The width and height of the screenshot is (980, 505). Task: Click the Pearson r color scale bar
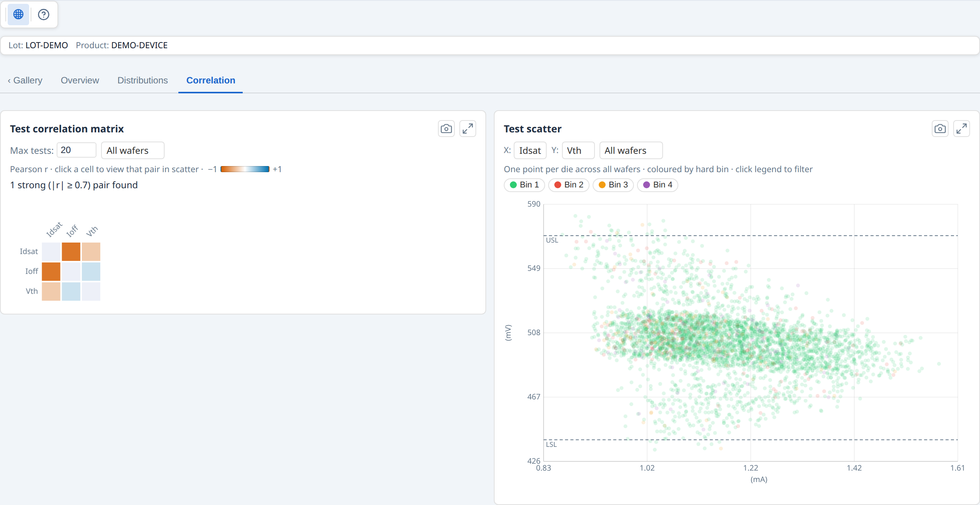[245, 169]
